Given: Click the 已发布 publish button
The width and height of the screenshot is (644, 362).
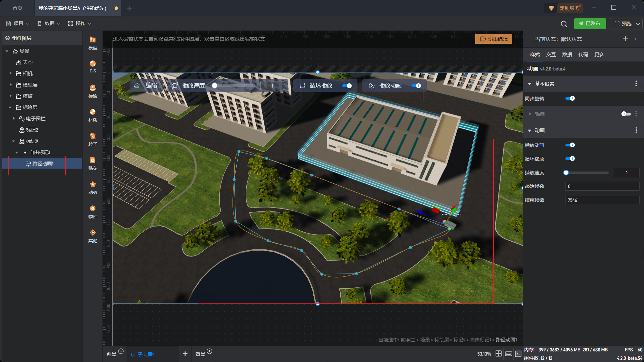Looking at the screenshot, I should (590, 23).
